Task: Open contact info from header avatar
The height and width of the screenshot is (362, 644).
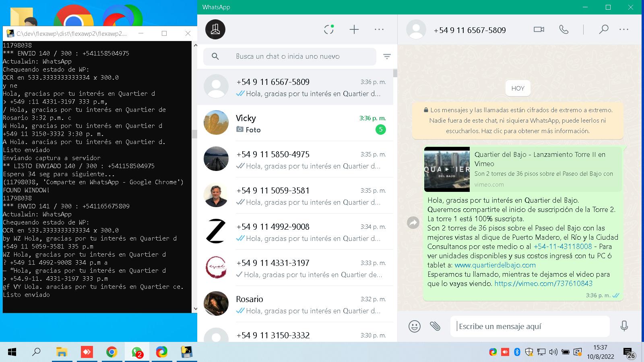Action: point(416,29)
